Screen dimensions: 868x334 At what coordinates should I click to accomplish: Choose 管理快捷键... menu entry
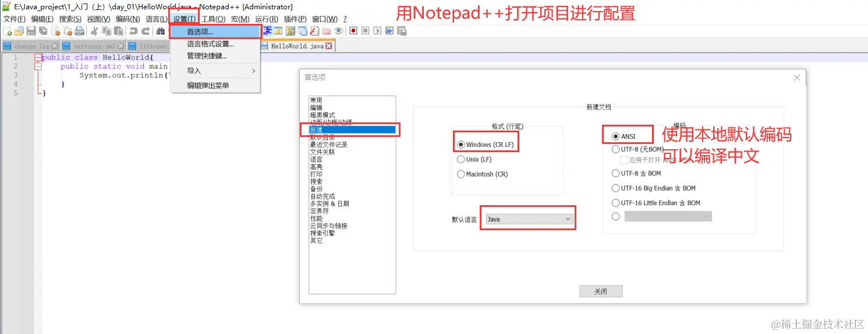click(215, 56)
